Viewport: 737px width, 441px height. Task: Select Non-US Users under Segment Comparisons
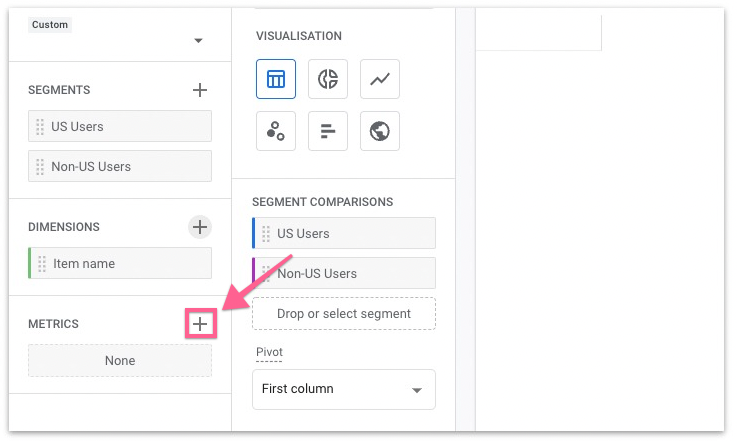point(344,273)
